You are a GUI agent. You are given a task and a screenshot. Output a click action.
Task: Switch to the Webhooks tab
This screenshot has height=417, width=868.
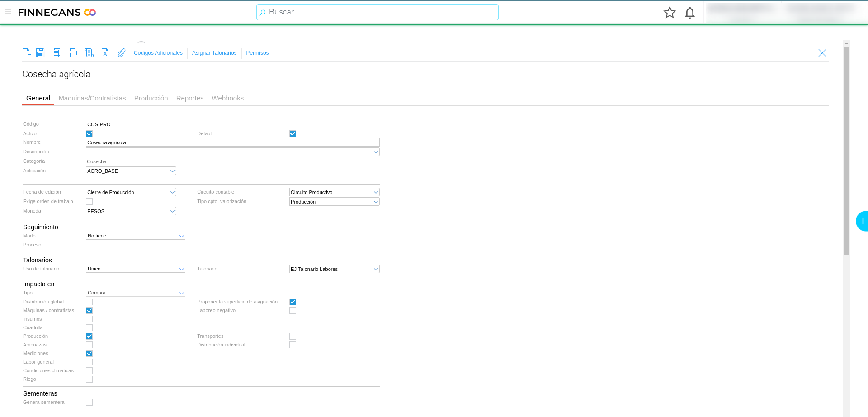click(x=227, y=98)
